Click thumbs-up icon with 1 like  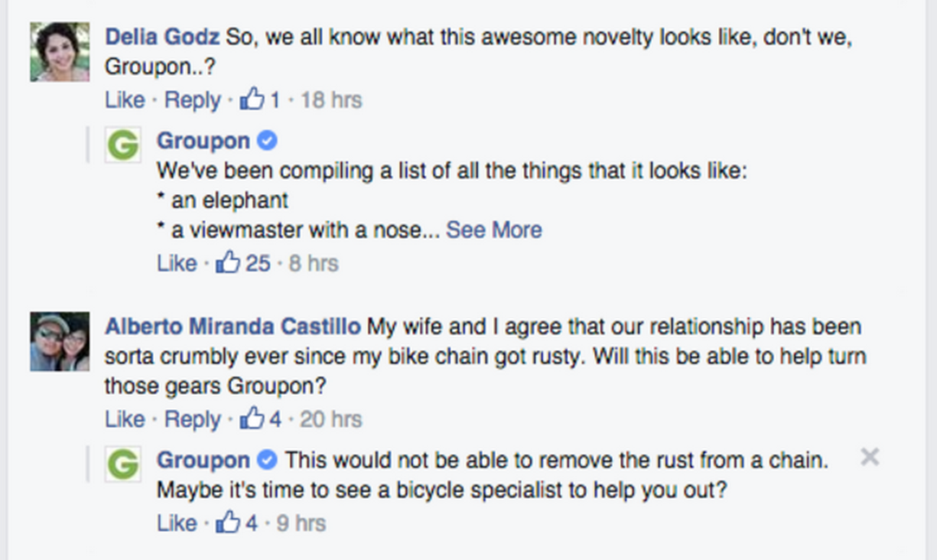coord(252,99)
